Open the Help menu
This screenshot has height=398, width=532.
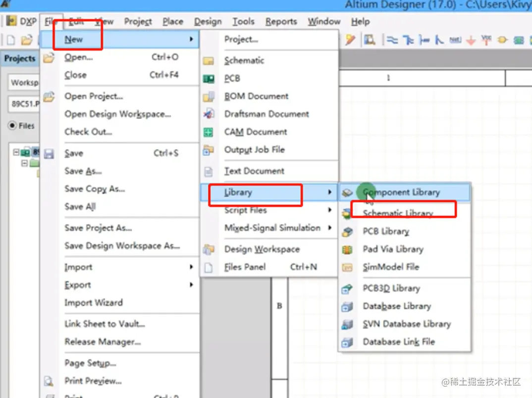pyautogui.click(x=360, y=21)
